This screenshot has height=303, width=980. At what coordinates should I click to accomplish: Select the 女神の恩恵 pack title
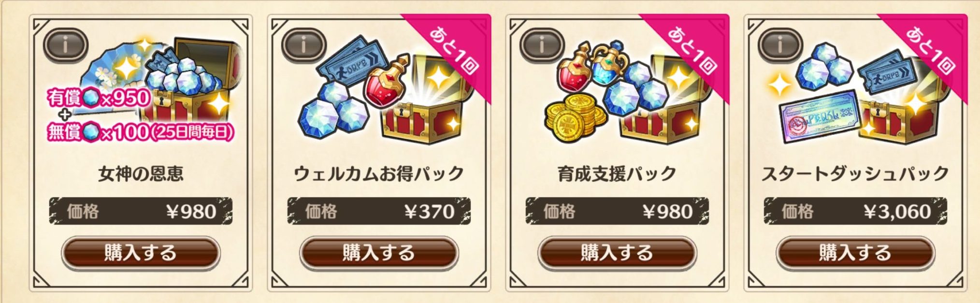(x=141, y=173)
